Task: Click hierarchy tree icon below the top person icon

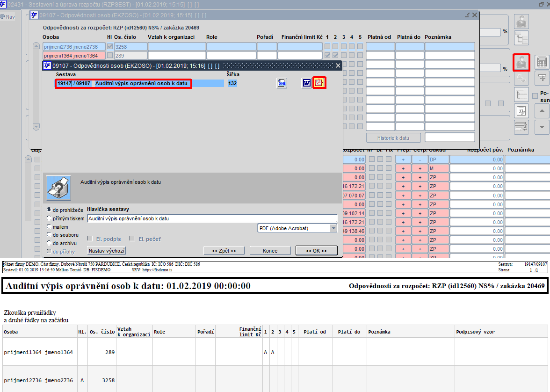Action: pos(521,38)
